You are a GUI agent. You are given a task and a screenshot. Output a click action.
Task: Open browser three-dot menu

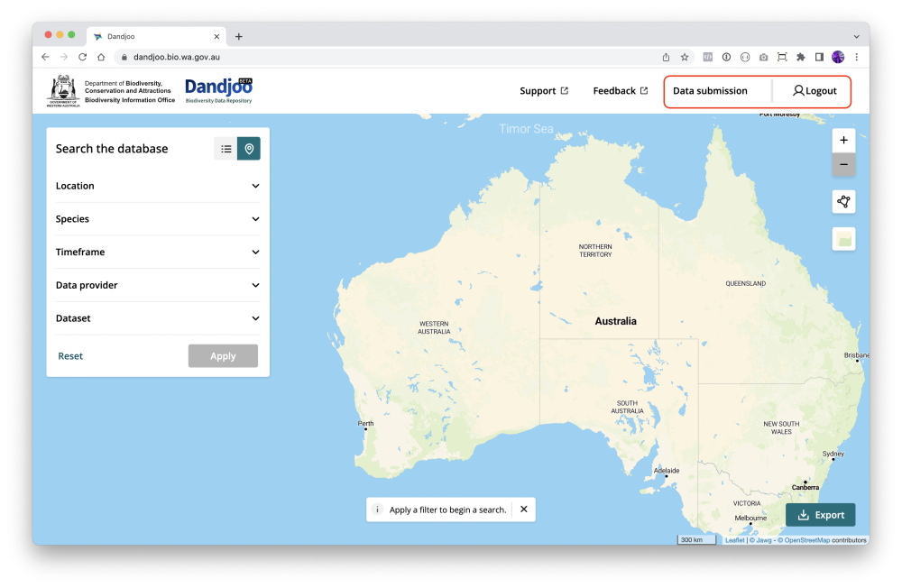click(857, 57)
